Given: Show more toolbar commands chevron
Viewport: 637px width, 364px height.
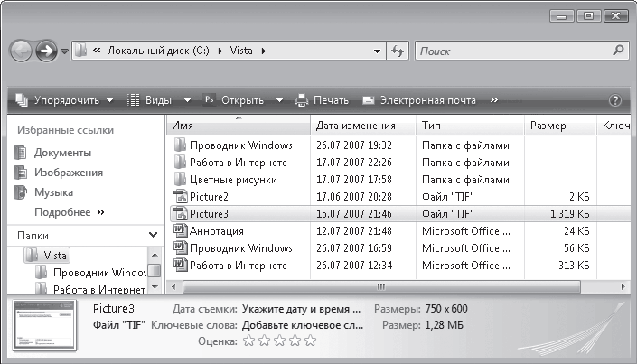Looking at the screenshot, I should click(494, 100).
